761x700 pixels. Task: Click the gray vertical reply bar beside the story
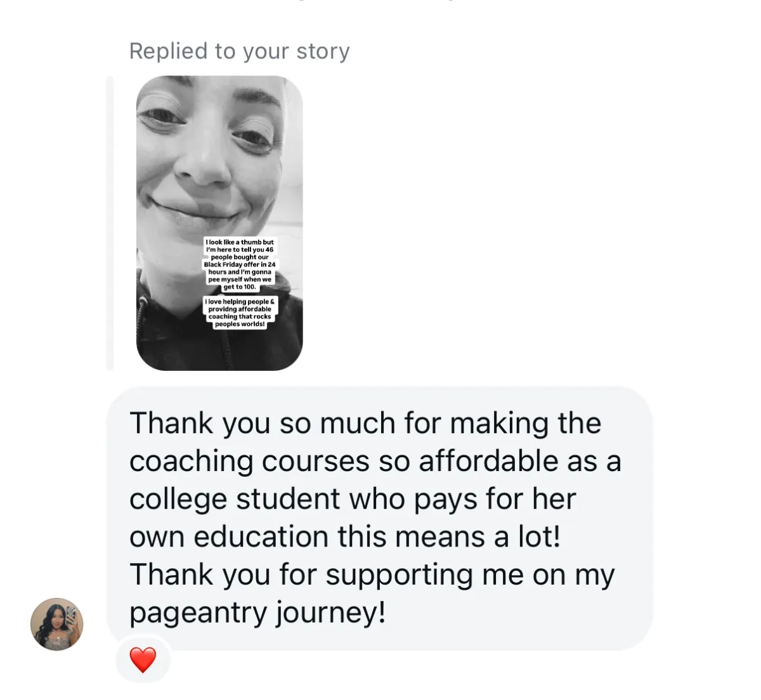[x=110, y=223]
